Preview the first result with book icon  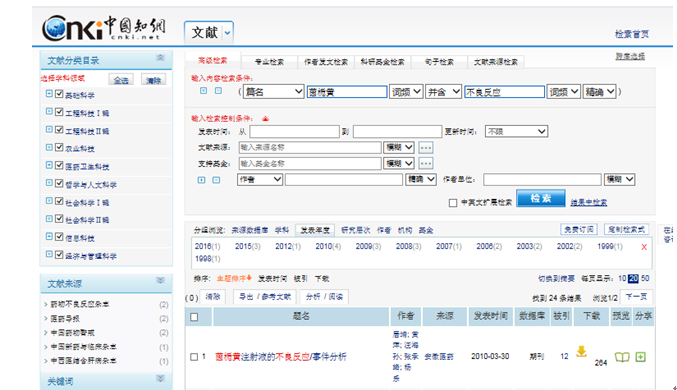pos(622,357)
